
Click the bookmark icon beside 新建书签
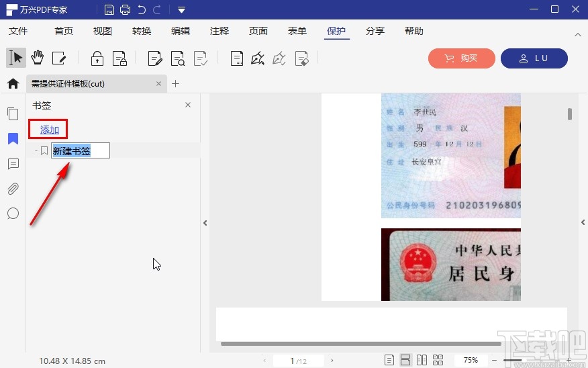[44, 151]
